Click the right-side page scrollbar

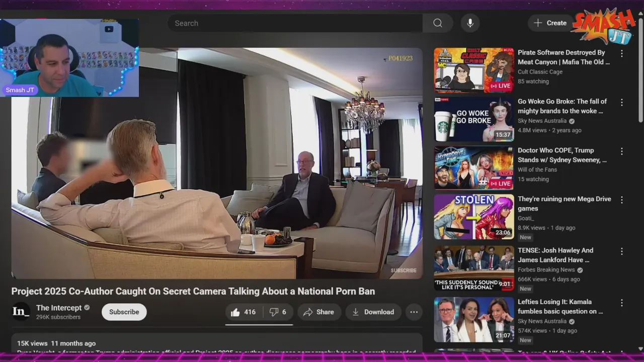pos(640,70)
